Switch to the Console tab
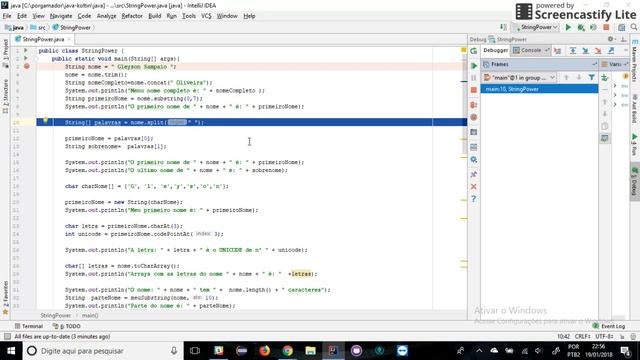The image size is (640, 360). [531, 50]
